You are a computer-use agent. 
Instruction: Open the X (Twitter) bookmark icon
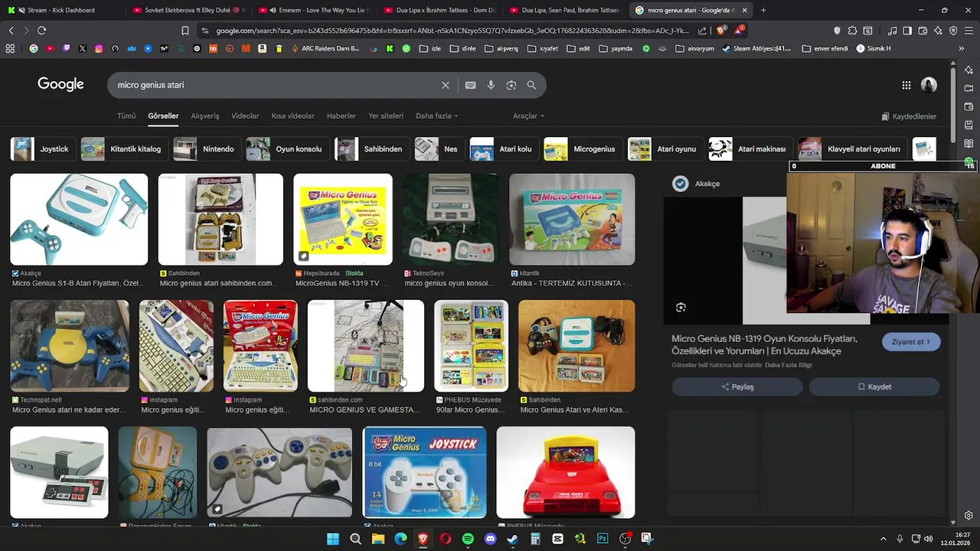pyautogui.click(x=83, y=48)
